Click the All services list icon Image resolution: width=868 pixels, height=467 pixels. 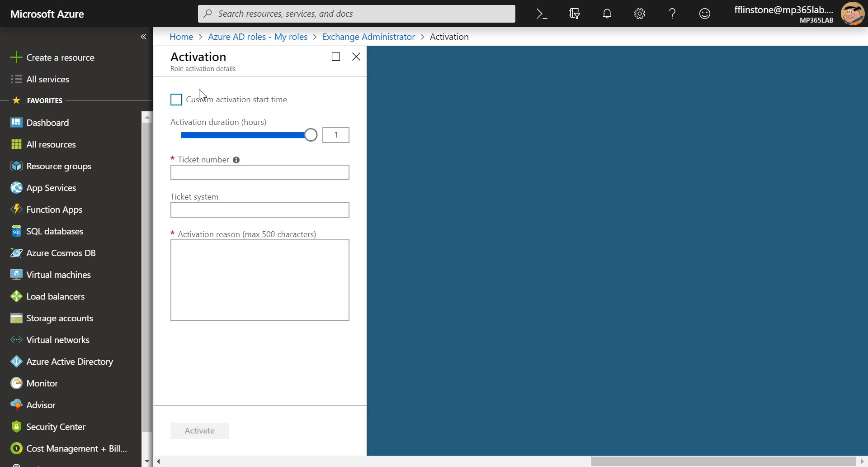16,79
